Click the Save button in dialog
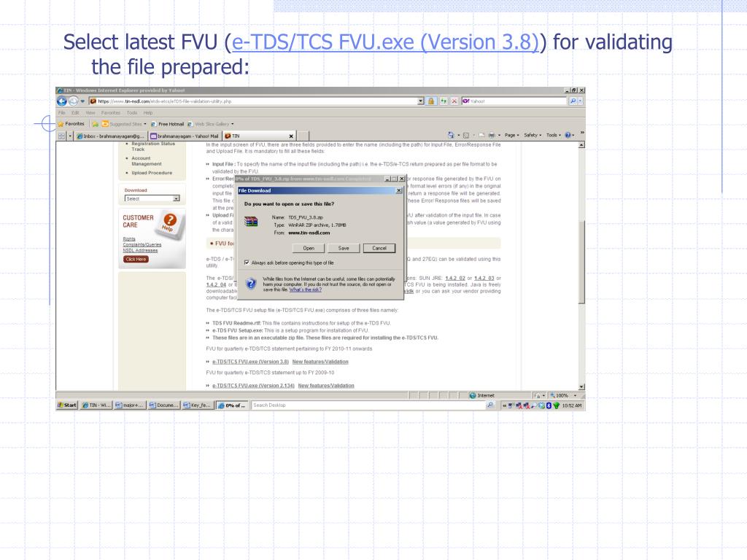Screen dimensions: 747x560 click(344, 248)
